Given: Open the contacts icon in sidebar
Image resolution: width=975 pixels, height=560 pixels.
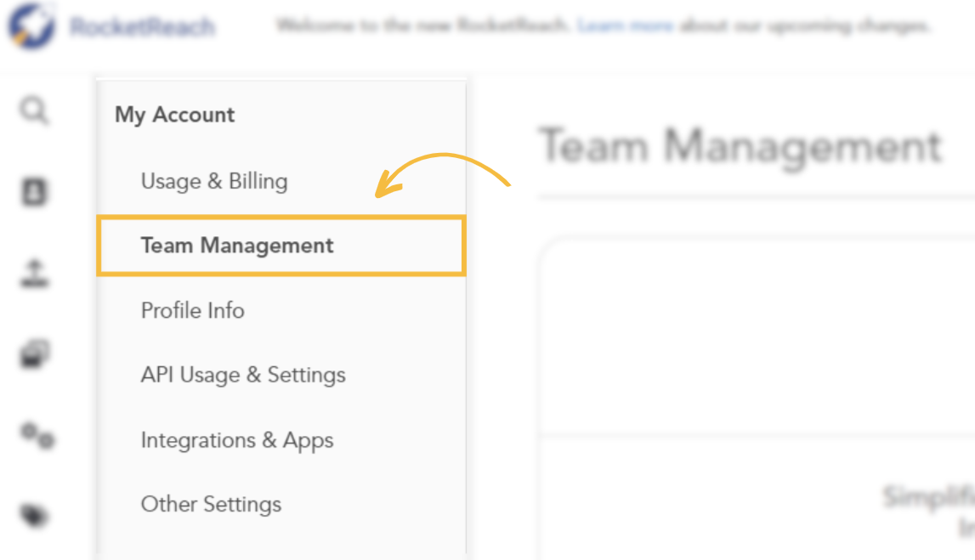Looking at the screenshot, I should [34, 191].
